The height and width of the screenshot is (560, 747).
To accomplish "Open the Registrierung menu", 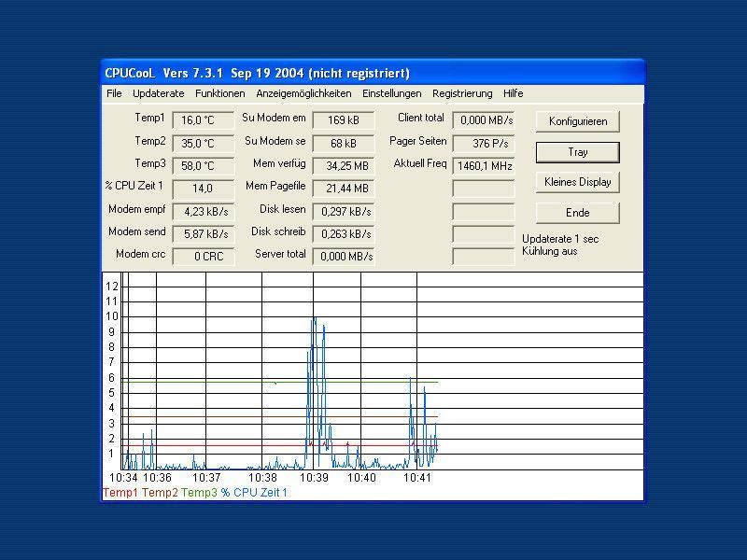I will pyautogui.click(x=462, y=93).
